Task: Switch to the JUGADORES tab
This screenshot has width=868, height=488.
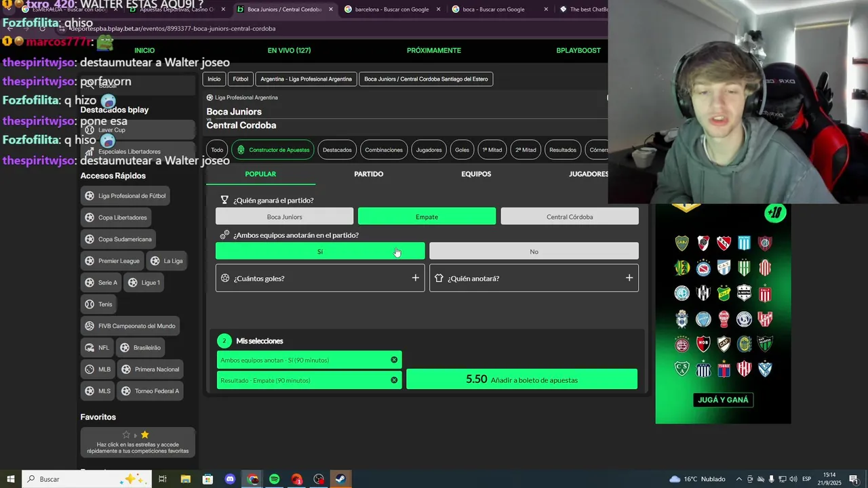Action: tap(589, 174)
